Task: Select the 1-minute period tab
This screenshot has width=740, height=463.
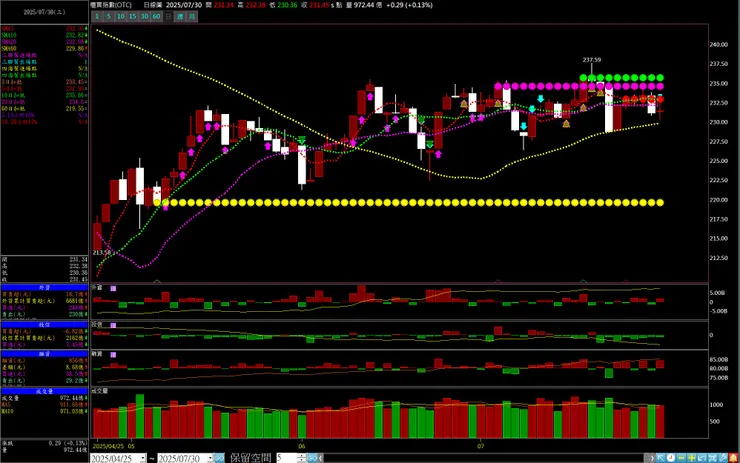Action: (97, 17)
